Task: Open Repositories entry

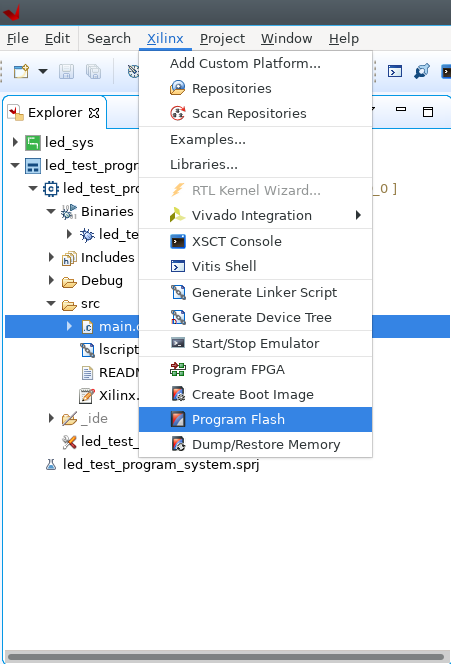Action: (255, 89)
